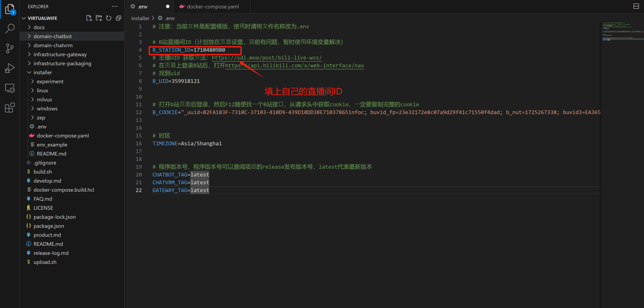Screen dimensions: 644x308
Task: Open the Search view icon
Action: click(x=10, y=29)
